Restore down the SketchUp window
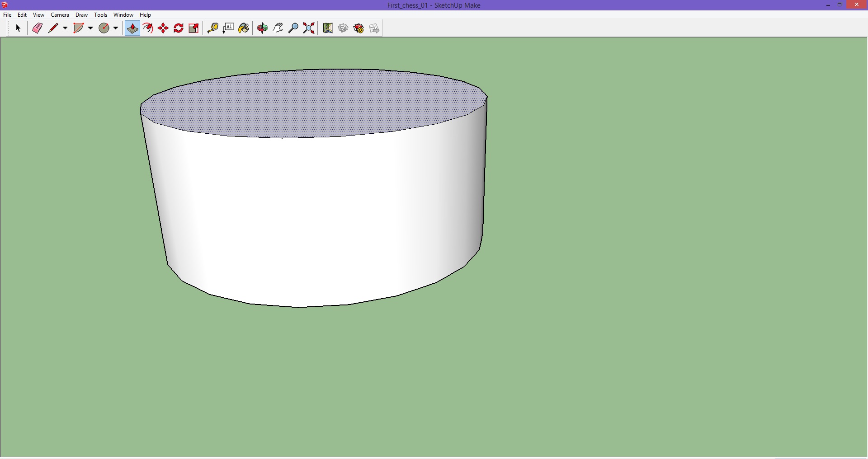The width and height of the screenshot is (868, 459). 840,5
